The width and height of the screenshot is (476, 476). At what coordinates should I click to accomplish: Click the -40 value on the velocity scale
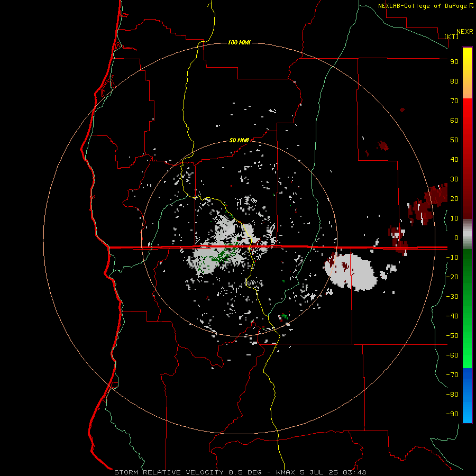452,316
